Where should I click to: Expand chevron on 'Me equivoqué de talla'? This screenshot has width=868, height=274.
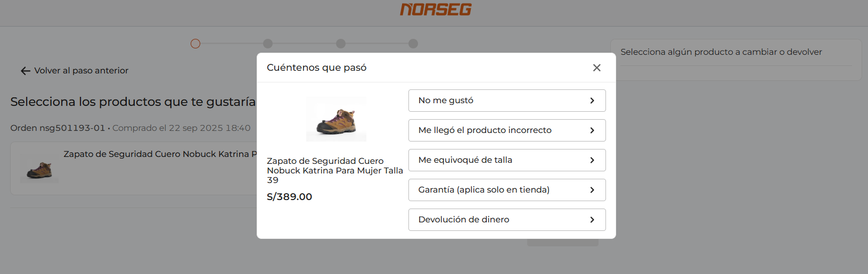pos(592,160)
